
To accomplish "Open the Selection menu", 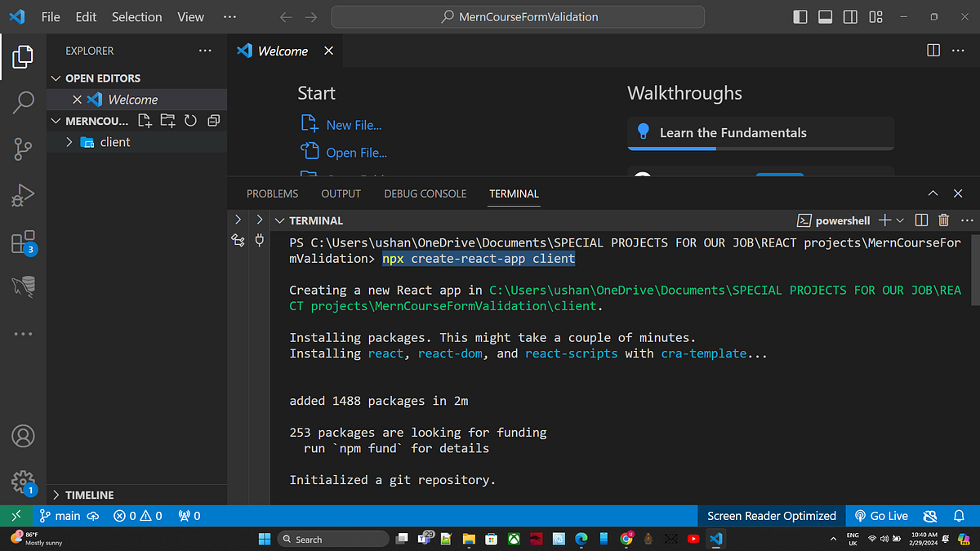I will (136, 16).
